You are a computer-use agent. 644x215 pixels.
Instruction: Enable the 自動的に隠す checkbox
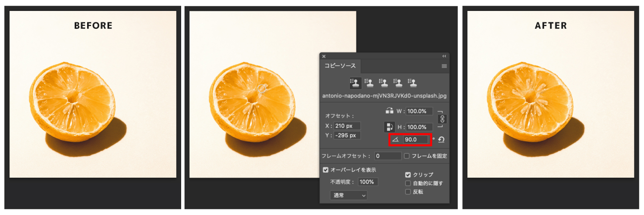click(x=408, y=183)
